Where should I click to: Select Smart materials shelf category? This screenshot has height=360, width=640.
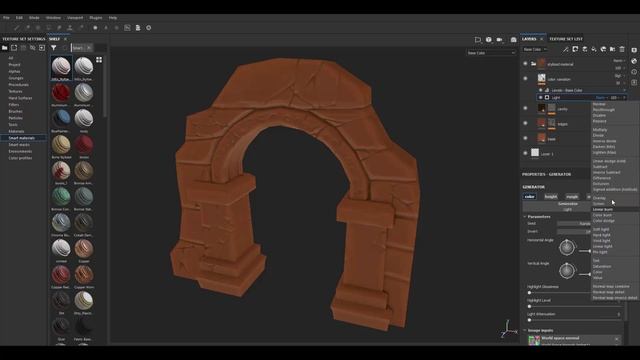pos(22,138)
